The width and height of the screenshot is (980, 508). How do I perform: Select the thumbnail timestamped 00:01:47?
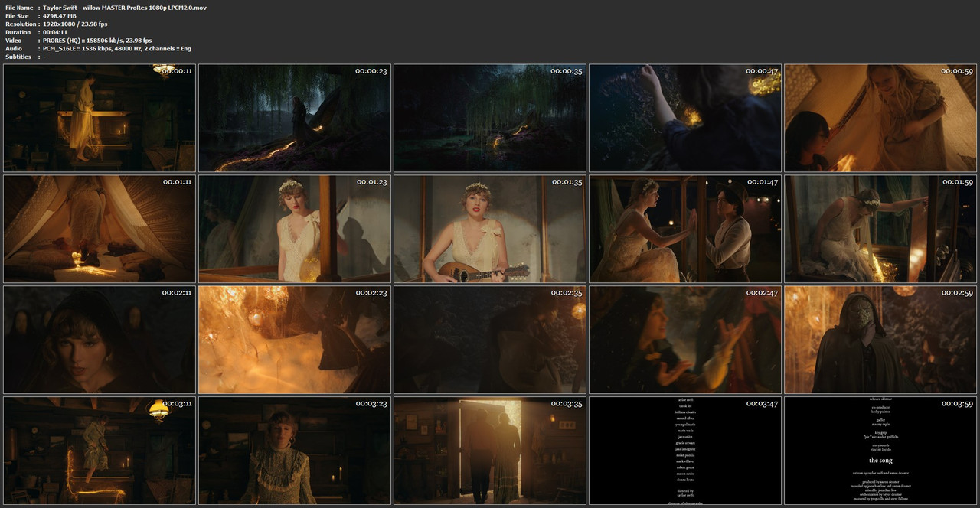click(685, 229)
